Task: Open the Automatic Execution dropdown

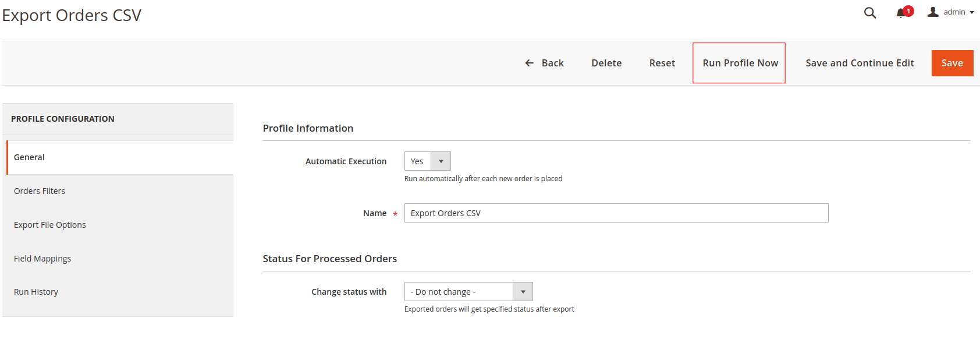Action: click(427, 161)
